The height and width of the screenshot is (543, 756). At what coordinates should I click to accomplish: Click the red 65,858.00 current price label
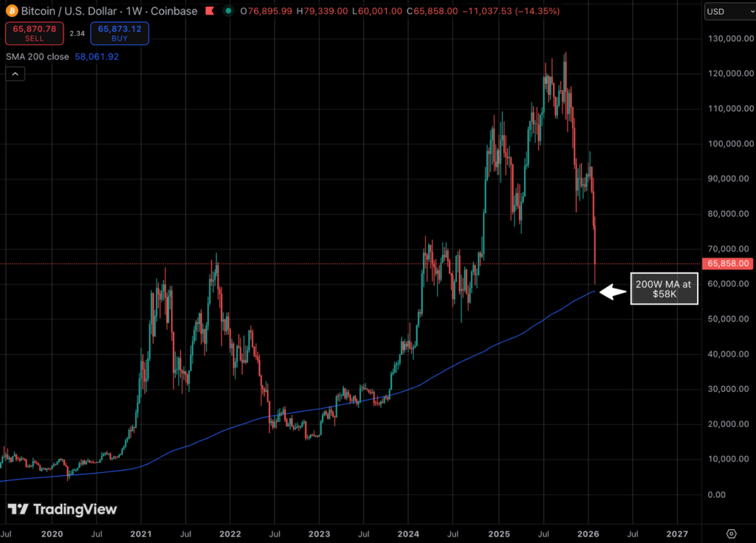[729, 263]
